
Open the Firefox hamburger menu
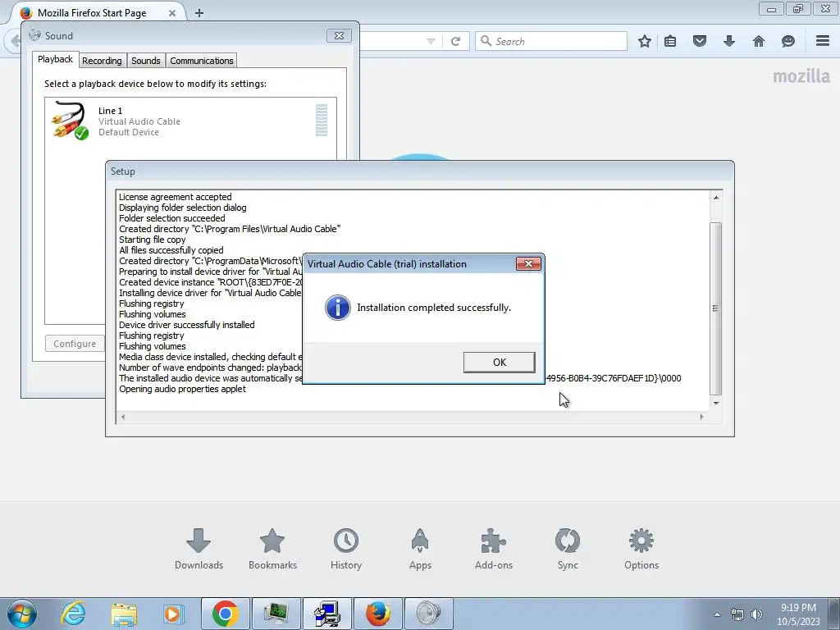click(823, 41)
